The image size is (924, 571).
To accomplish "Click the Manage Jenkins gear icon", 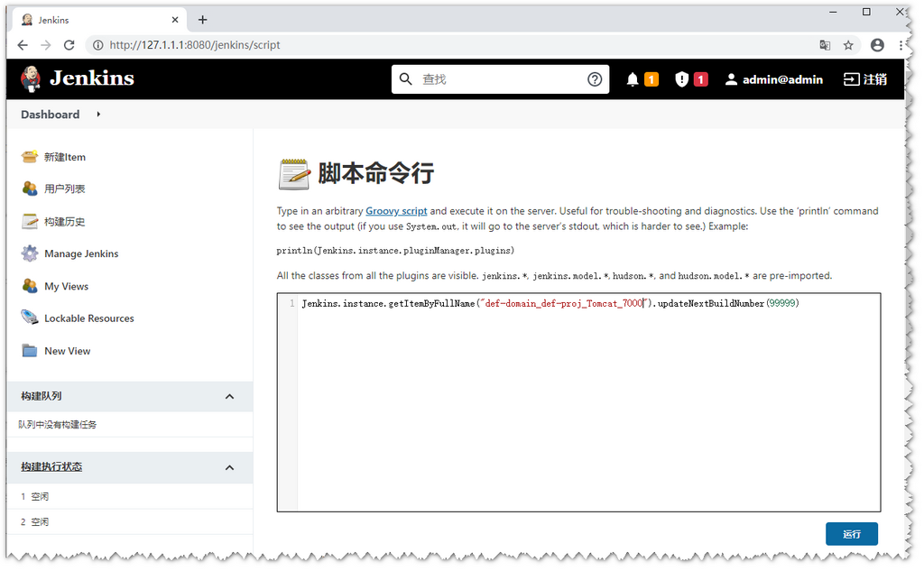I will click(30, 253).
